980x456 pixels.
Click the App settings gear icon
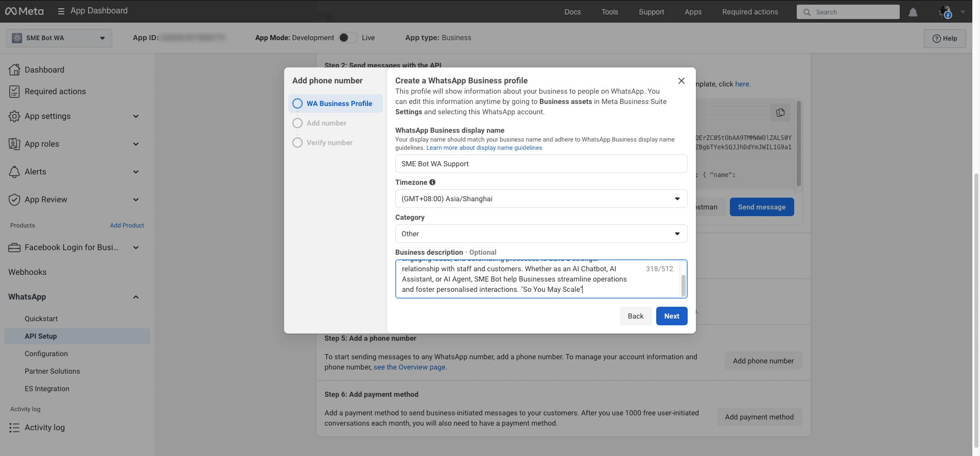[x=14, y=116]
